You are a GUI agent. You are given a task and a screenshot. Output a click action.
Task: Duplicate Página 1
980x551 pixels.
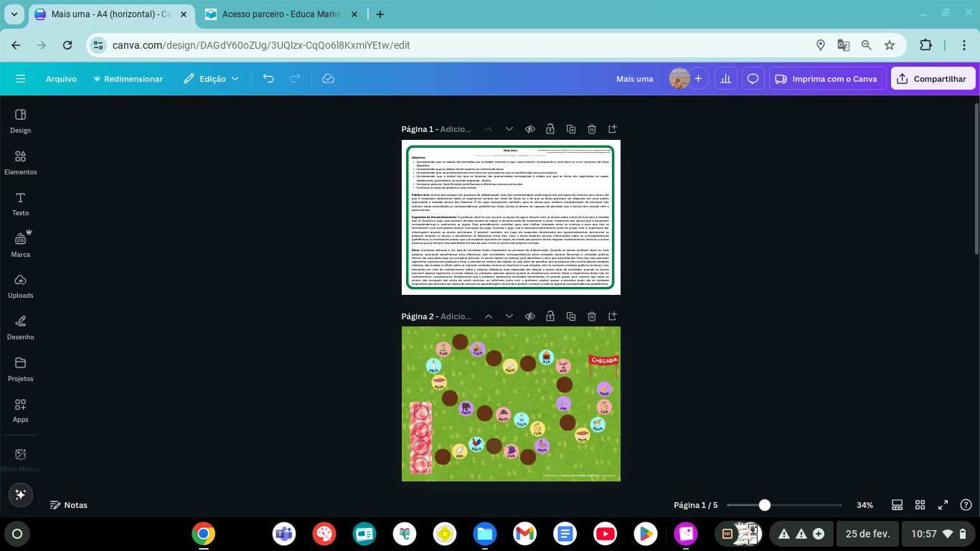point(571,129)
